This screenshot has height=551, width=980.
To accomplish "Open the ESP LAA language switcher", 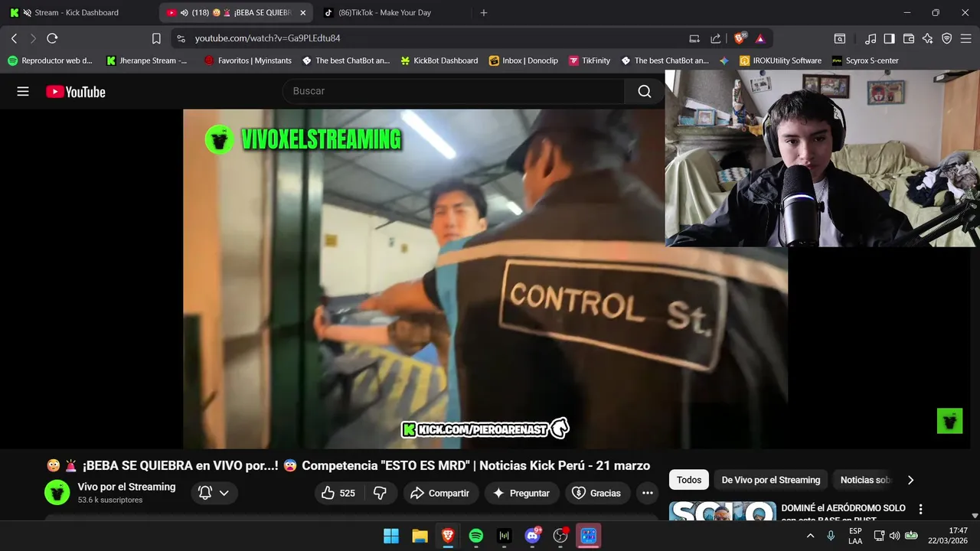I will click(x=855, y=536).
